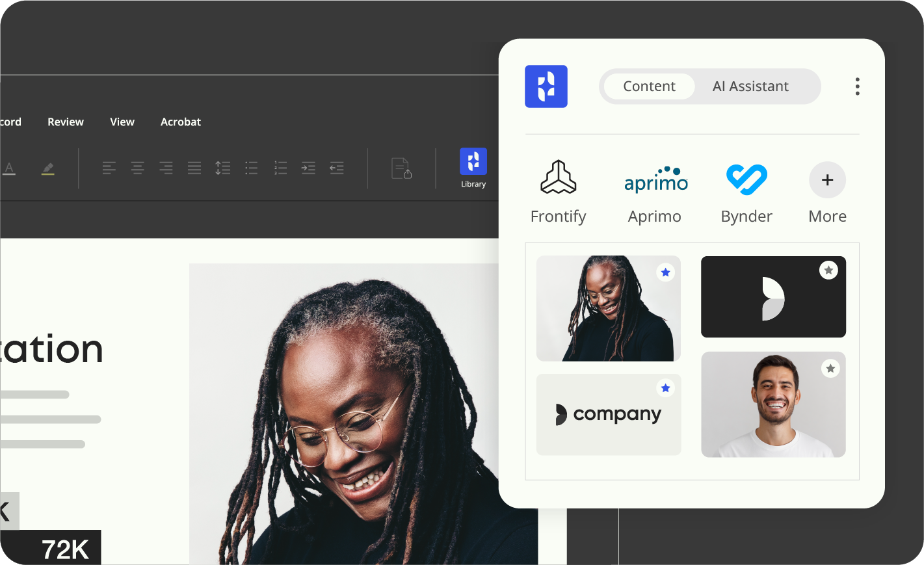Center align the text
Screen dimensions: 924x565
tap(138, 168)
